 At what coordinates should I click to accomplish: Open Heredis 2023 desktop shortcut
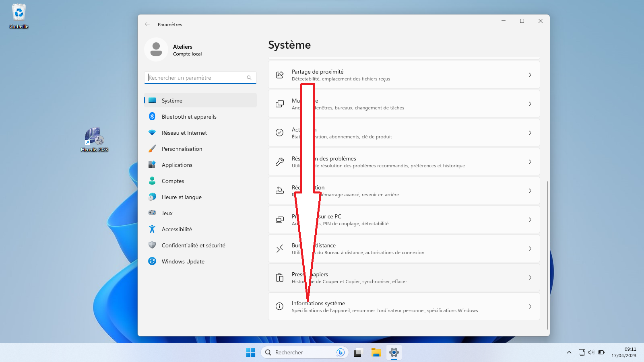point(94,139)
